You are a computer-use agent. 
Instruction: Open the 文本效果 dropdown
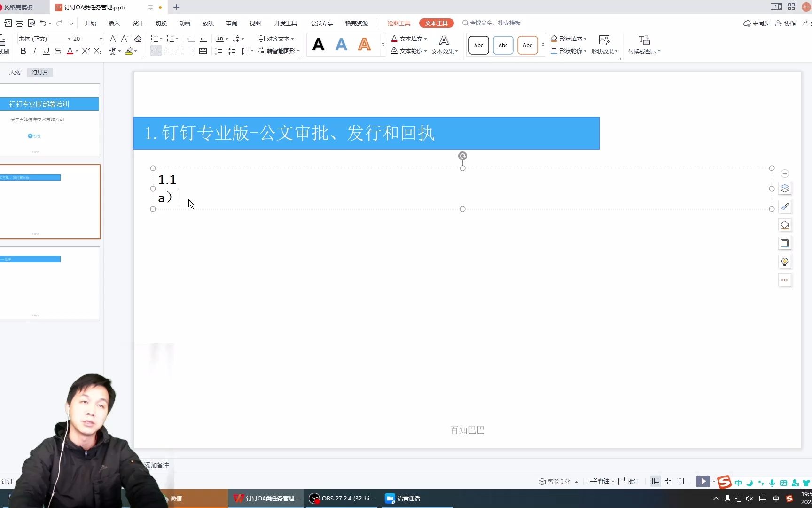[444, 45]
